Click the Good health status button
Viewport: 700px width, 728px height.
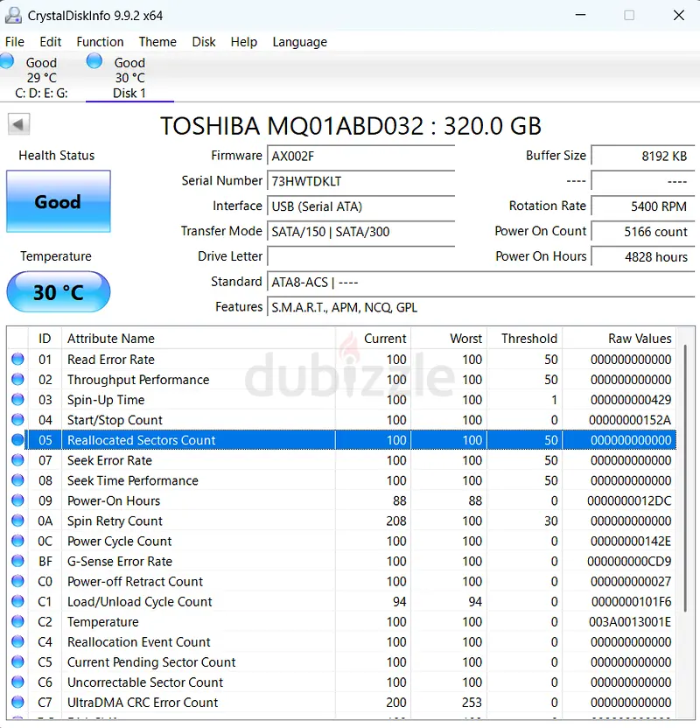coord(59,201)
